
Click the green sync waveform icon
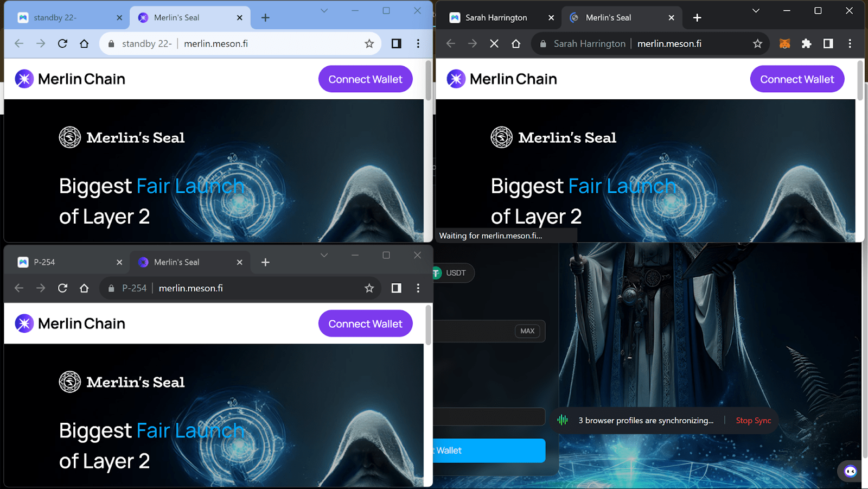(563, 420)
